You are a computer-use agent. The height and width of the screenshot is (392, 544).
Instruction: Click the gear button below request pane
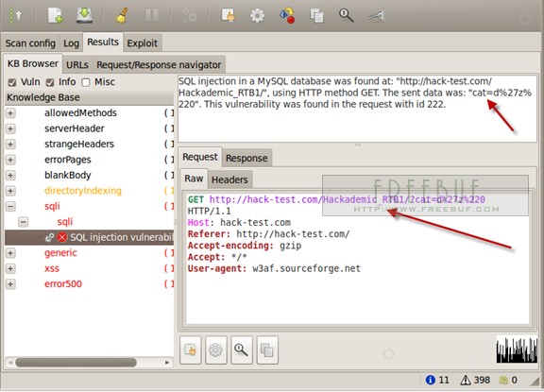[215, 350]
